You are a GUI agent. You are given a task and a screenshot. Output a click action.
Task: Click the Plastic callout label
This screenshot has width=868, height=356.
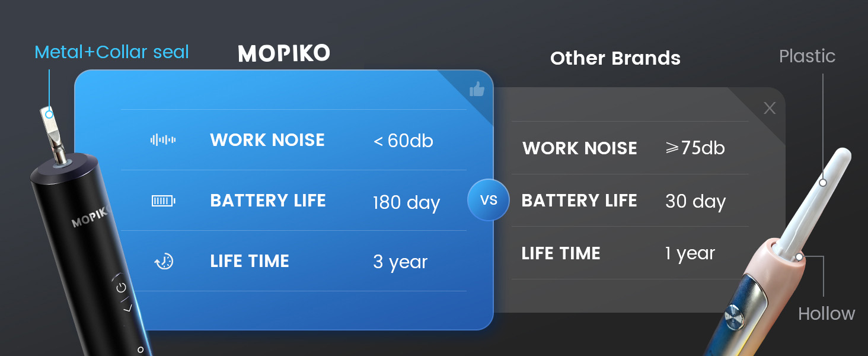pos(807,56)
